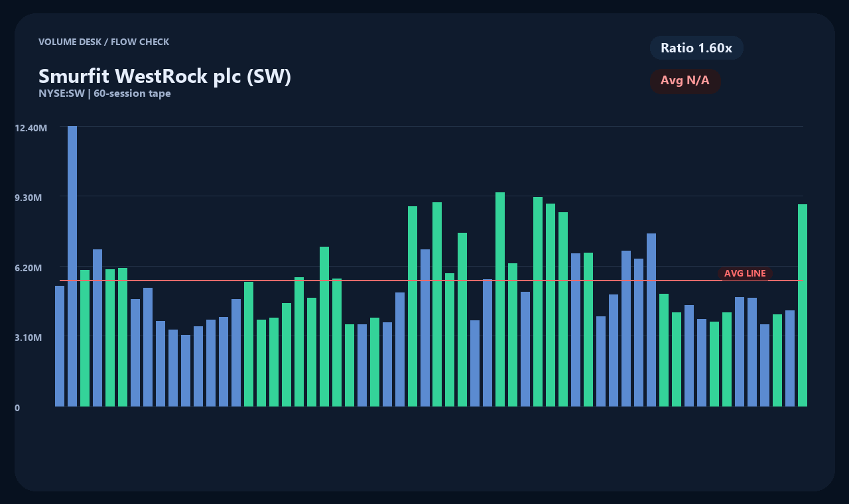Click the 9.30M axis label

[x=29, y=198]
